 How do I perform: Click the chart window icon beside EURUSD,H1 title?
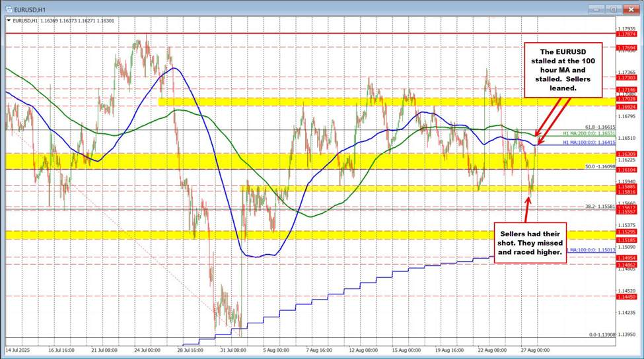[9, 9]
